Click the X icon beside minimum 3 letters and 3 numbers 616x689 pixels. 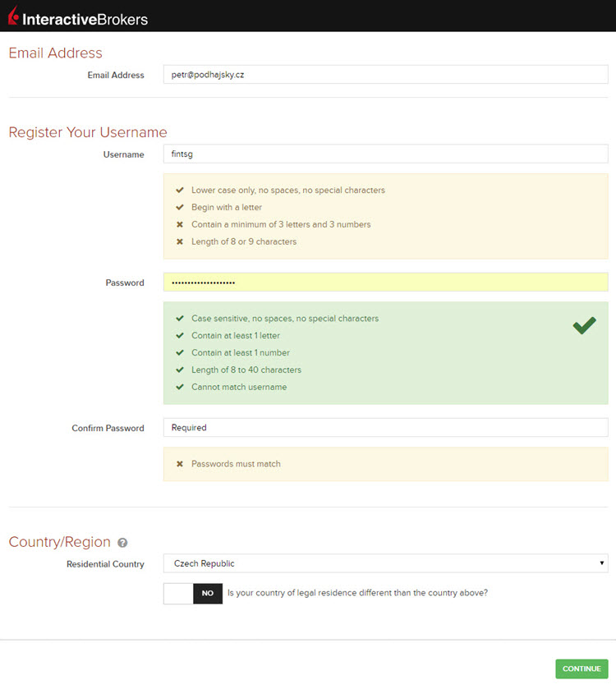click(x=179, y=224)
